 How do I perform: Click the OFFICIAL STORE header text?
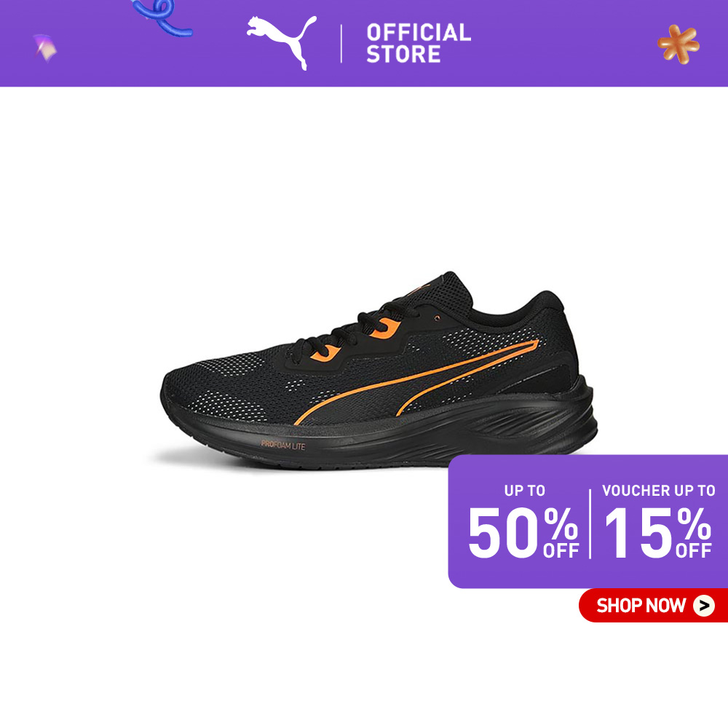(x=419, y=43)
